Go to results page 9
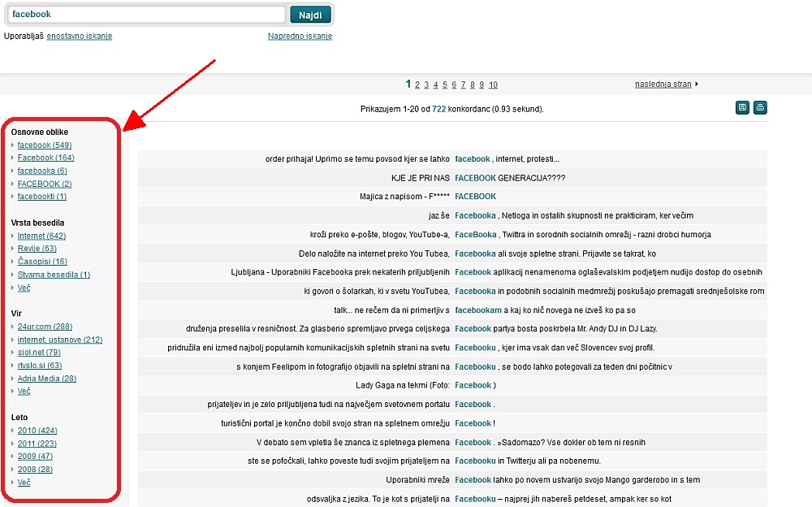Image resolution: width=812 pixels, height=507 pixels. pyautogui.click(x=482, y=84)
